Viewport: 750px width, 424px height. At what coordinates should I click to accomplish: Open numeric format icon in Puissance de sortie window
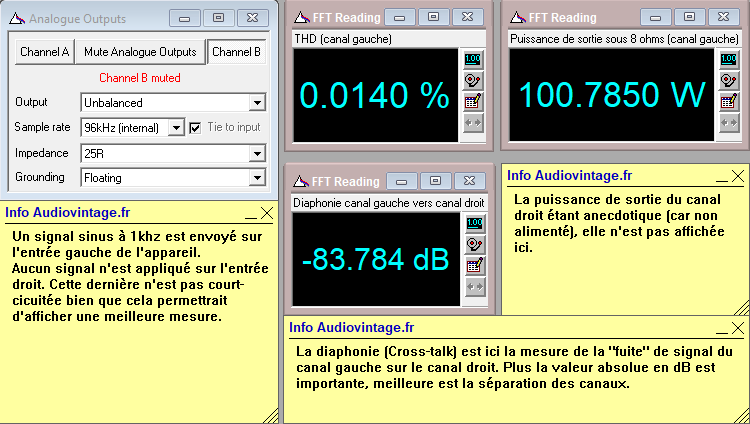click(x=728, y=59)
